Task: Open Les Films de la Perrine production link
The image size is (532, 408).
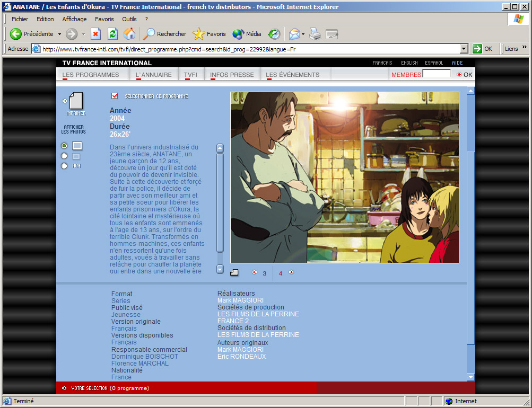Action: coord(258,314)
